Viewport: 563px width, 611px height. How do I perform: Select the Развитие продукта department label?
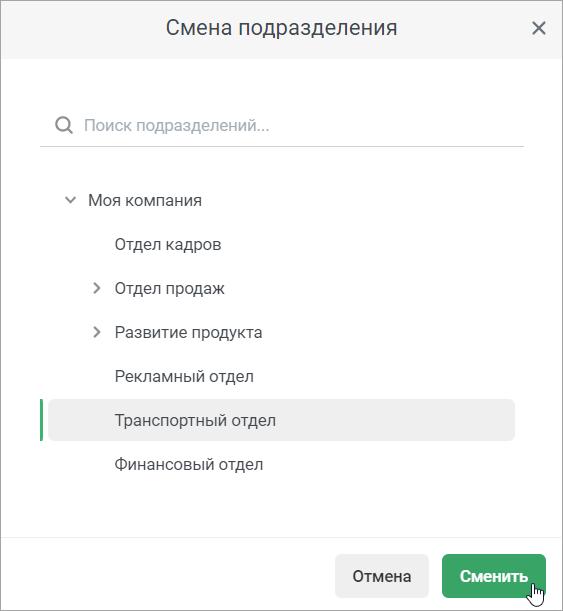[188, 332]
